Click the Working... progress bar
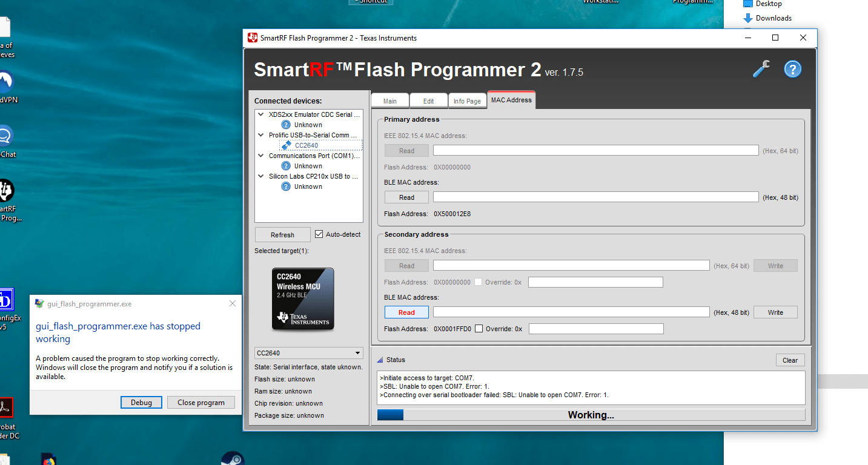 [591, 415]
